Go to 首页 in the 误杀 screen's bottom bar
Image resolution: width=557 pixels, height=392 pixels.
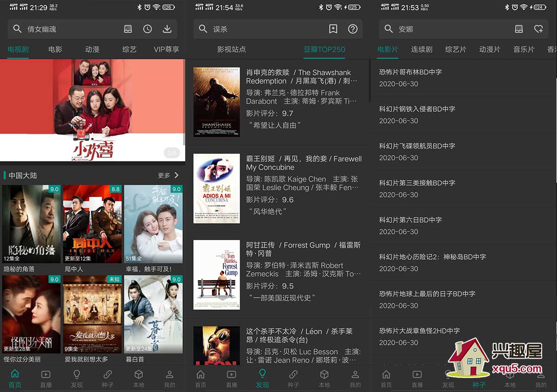(x=201, y=379)
